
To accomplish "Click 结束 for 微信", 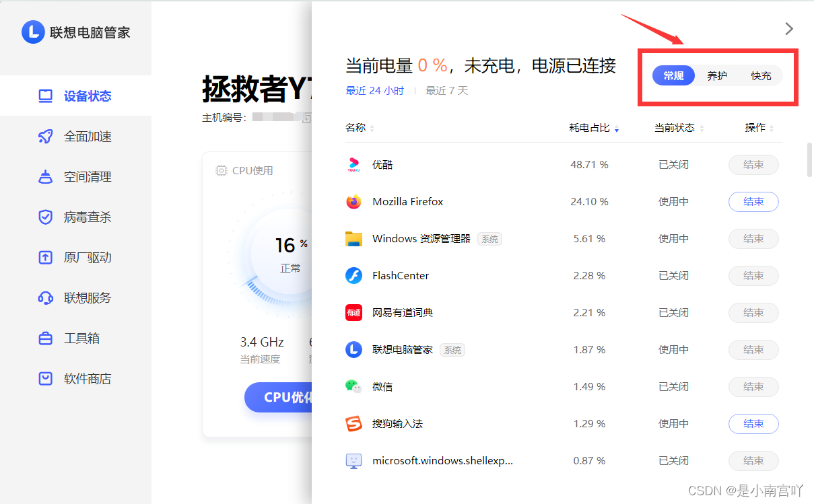I will [753, 387].
